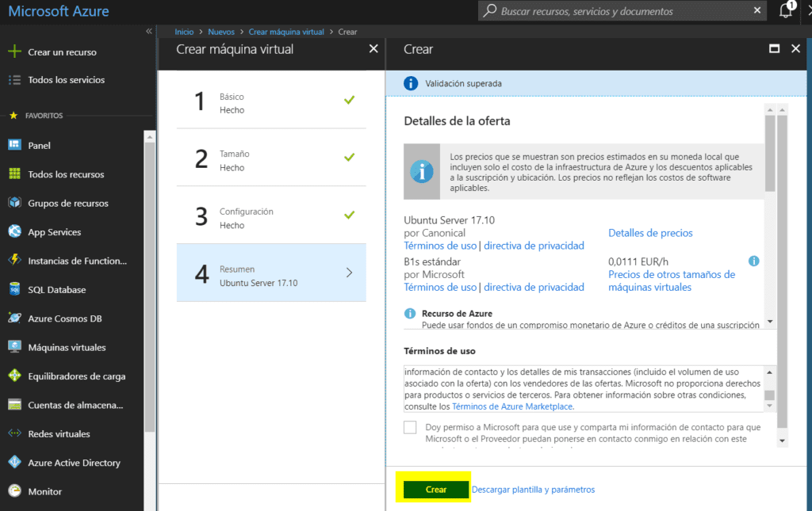Collapse the left navigation sidebar
Image resolution: width=812 pixels, height=511 pixels.
point(148,32)
